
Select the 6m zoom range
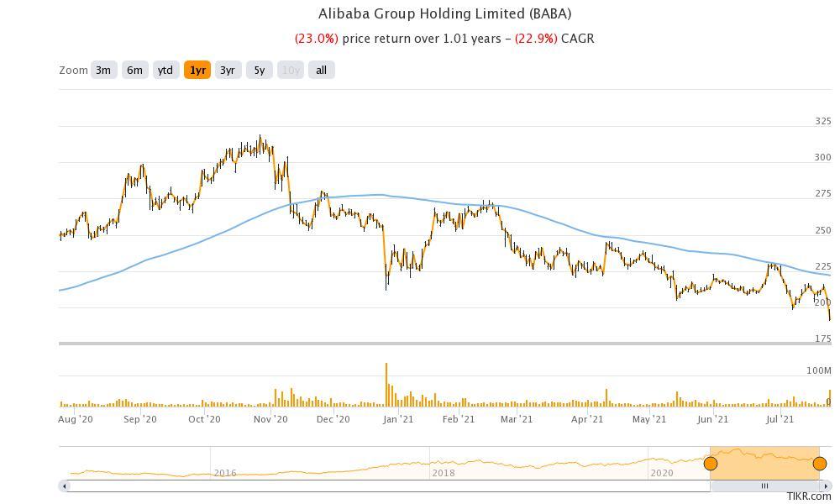click(134, 71)
